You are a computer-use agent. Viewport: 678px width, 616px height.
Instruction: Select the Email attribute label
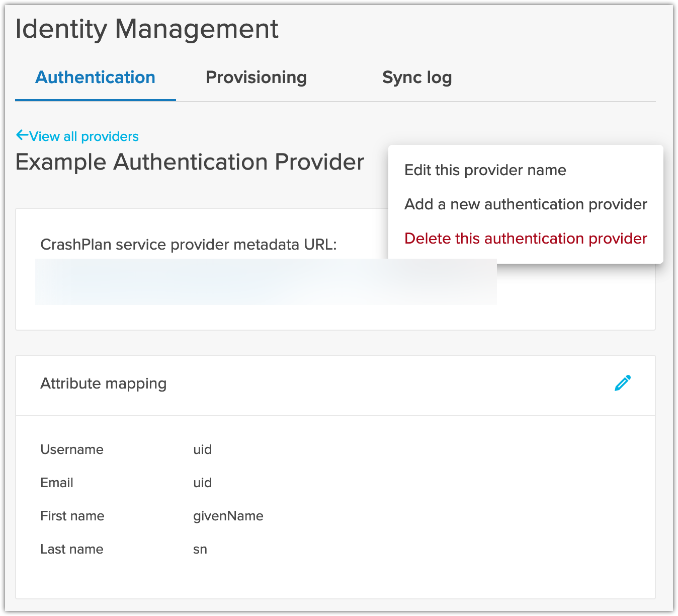click(57, 483)
